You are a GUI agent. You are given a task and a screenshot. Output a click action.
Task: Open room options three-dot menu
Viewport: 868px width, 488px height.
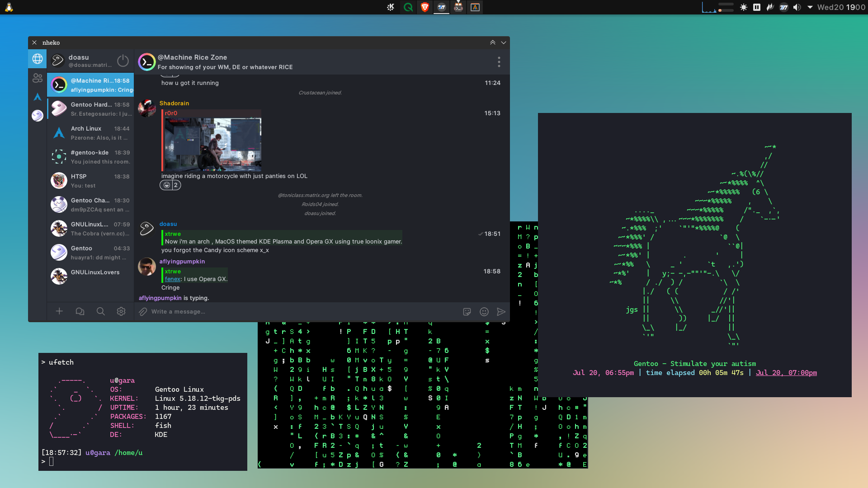[499, 62]
